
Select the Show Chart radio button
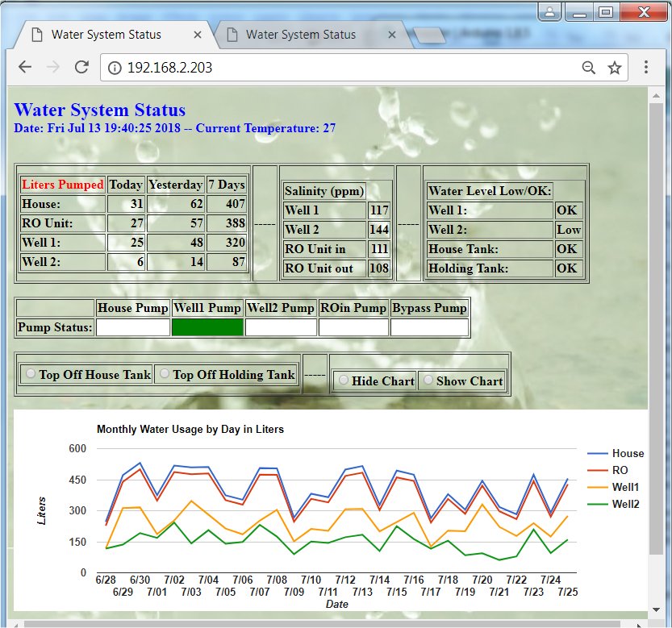click(x=428, y=381)
